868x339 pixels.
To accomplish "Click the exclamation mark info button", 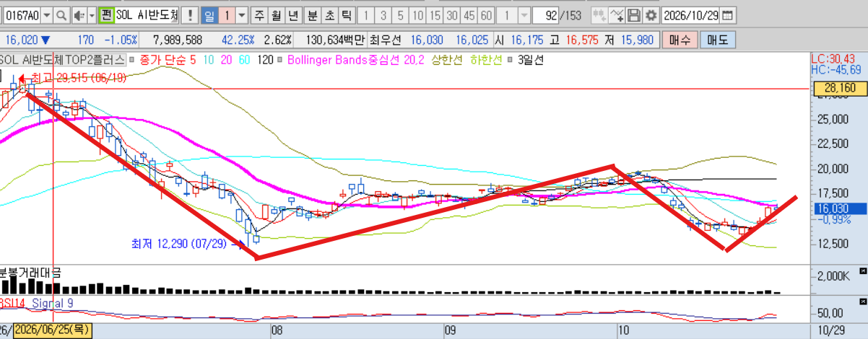I will pyautogui.click(x=190, y=15).
